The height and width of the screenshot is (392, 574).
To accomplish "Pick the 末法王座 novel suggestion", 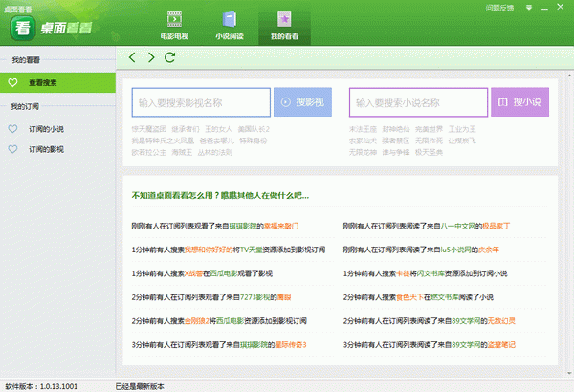I will click(x=363, y=129).
